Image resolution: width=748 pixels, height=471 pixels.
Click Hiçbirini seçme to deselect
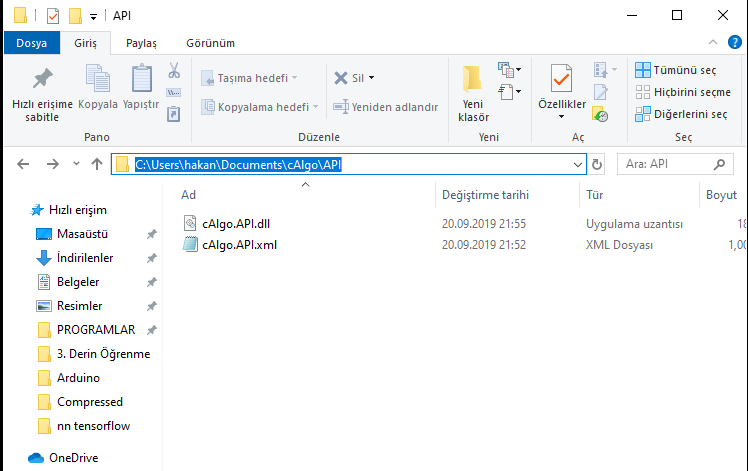click(683, 92)
